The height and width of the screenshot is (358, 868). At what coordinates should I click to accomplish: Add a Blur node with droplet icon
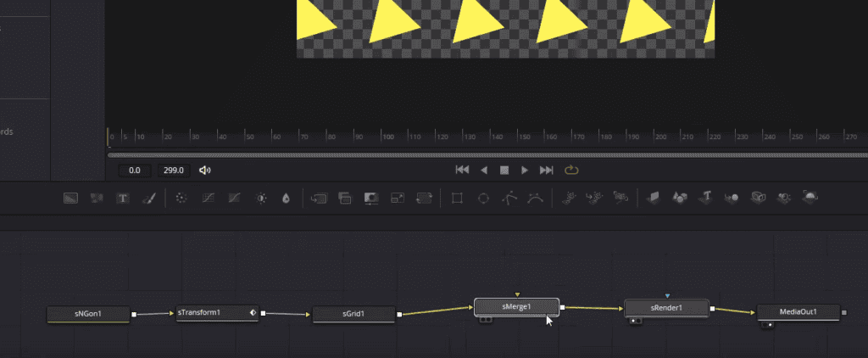[x=286, y=198]
